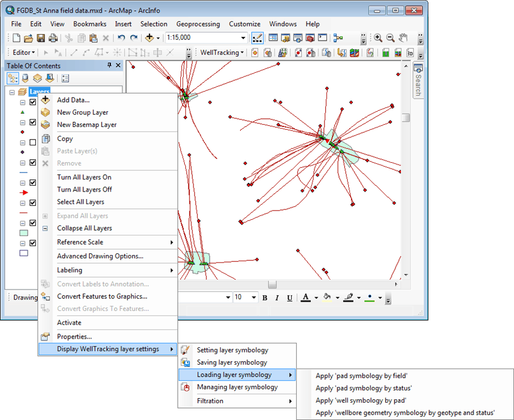This screenshot has width=514, height=420.
Task: Open the font size 10 dropdown
Action: click(x=254, y=298)
